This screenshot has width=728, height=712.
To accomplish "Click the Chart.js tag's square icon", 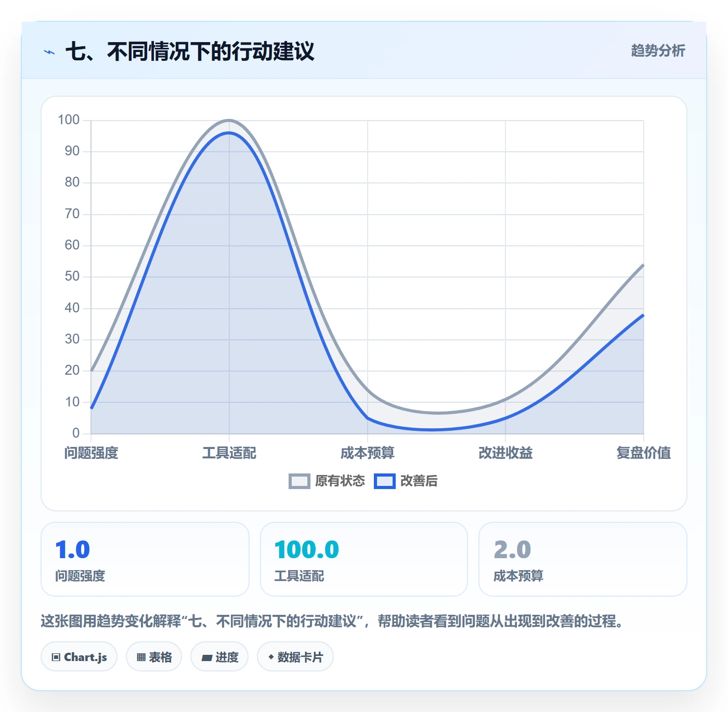I will [56, 657].
